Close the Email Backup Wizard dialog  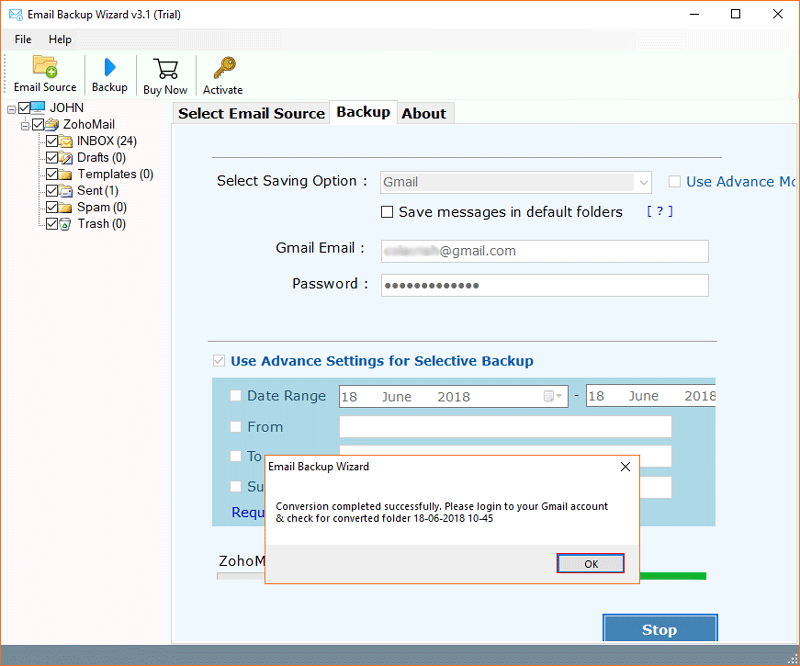626,466
